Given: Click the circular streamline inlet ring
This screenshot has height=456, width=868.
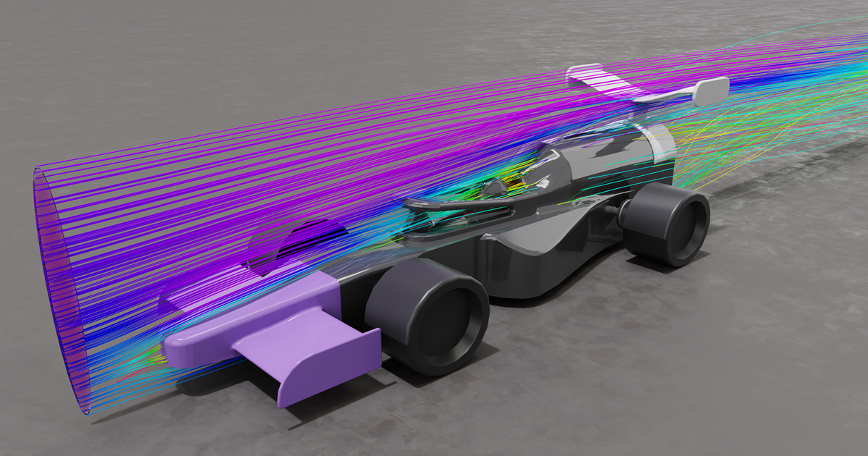Looking at the screenshot, I should [x=61, y=290].
